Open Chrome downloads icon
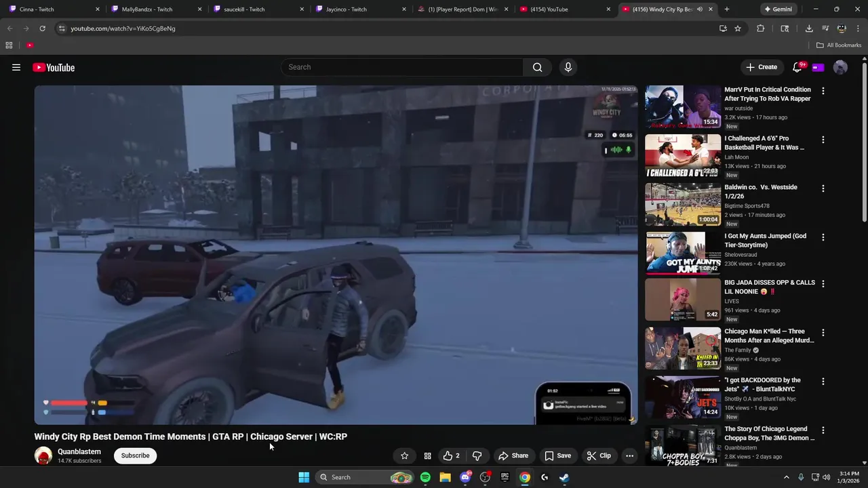The width and height of the screenshot is (868, 488). (809, 28)
